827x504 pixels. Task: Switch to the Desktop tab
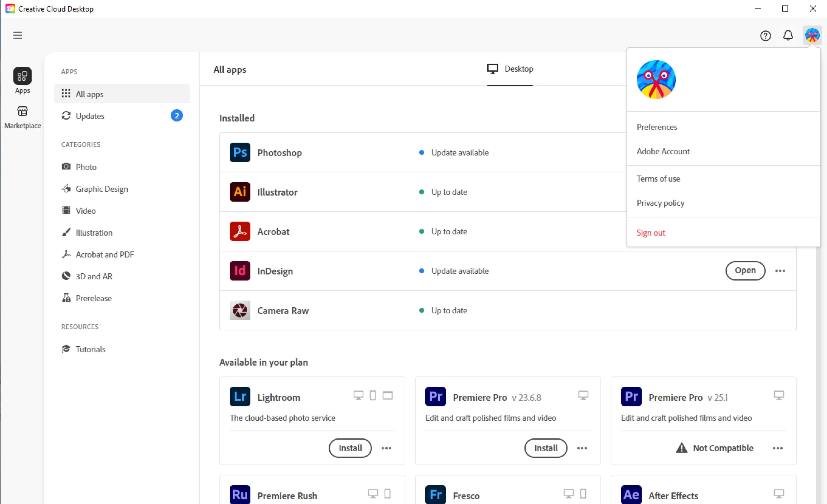click(510, 69)
